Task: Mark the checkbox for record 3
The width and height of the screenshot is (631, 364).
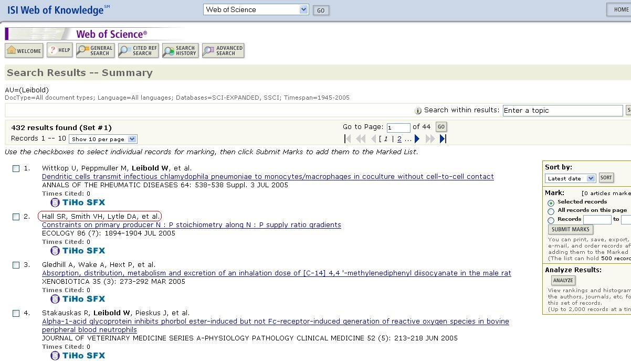Action: coord(16,265)
